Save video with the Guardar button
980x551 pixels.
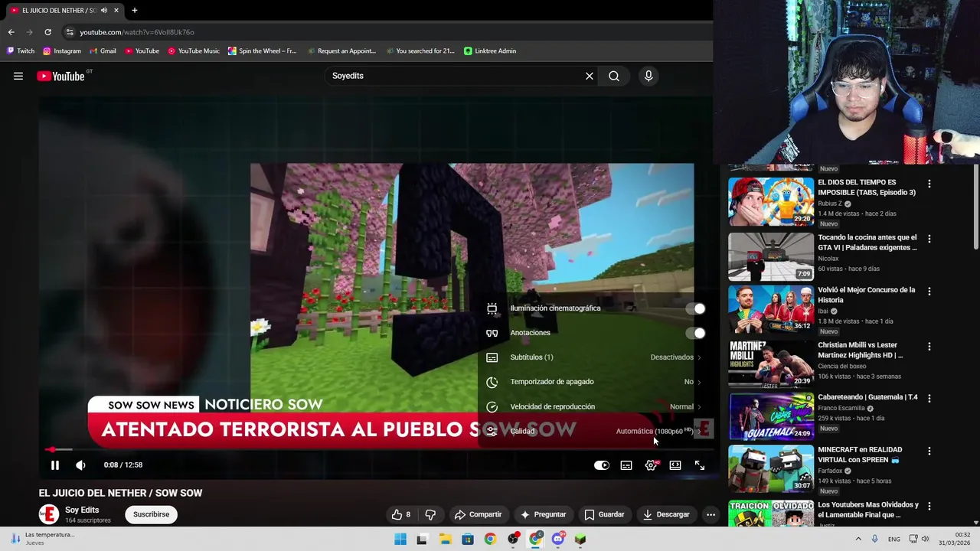point(604,514)
